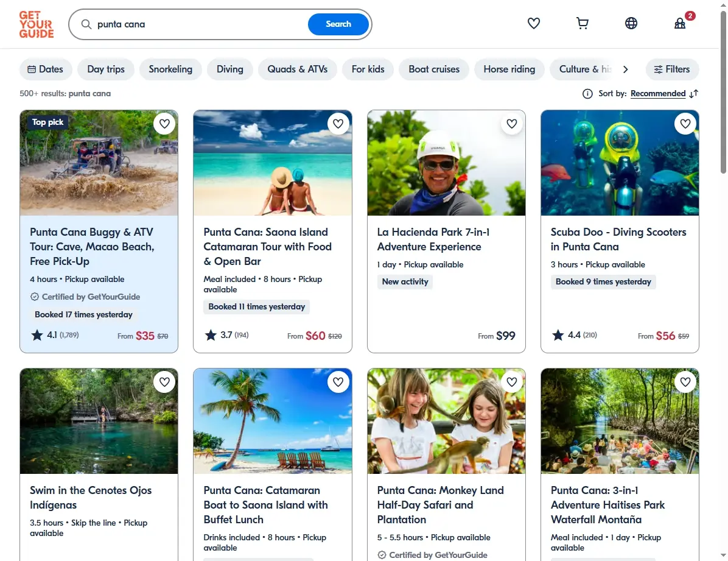The height and width of the screenshot is (561, 728).
Task: Open Monkey Land Half-Day Safari title link
Action: 440,505
